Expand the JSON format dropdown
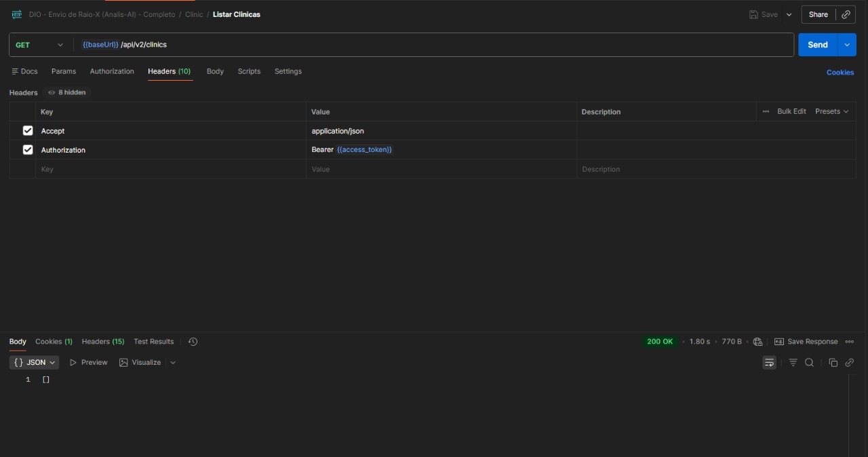Screen dimensions: 868x457 [35, 363]
